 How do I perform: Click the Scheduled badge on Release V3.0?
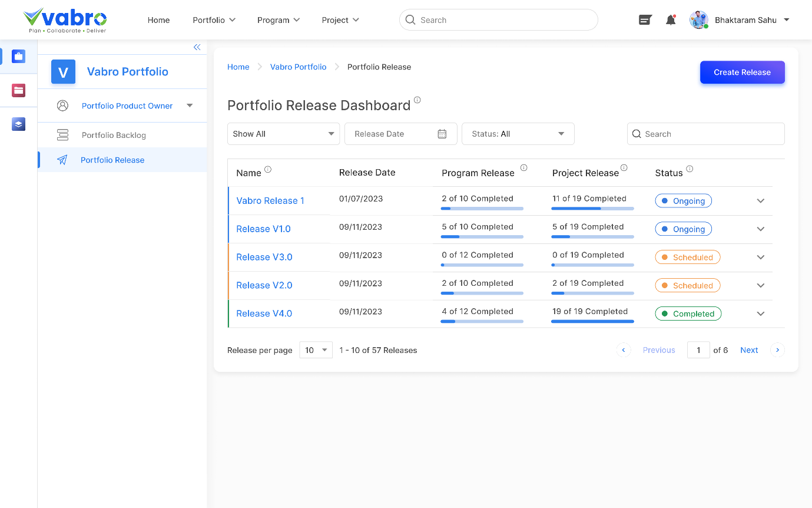pos(688,258)
